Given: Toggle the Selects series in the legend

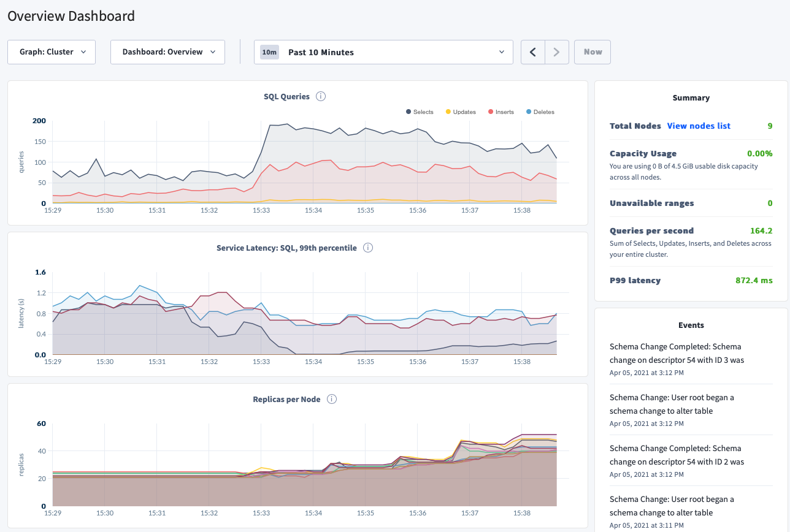Looking at the screenshot, I should pyautogui.click(x=420, y=112).
